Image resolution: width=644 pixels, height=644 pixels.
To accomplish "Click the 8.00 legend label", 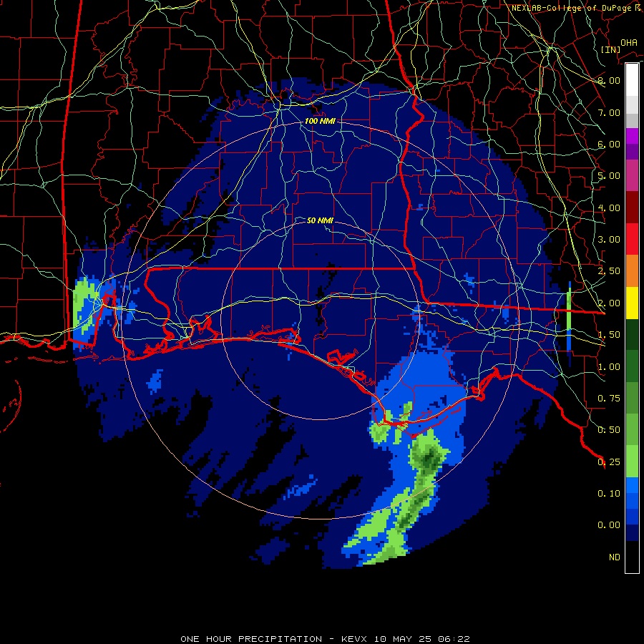I will click(609, 80).
